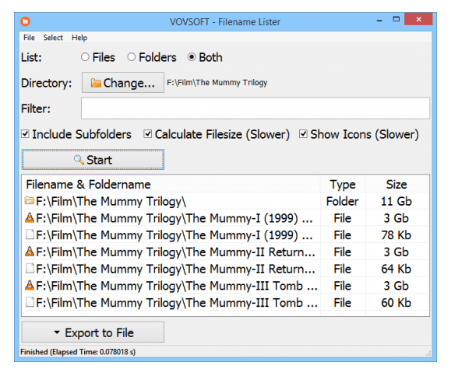Viewport: 456px width, 370px height.
Task: Open the File menu
Action: (29, 37)
